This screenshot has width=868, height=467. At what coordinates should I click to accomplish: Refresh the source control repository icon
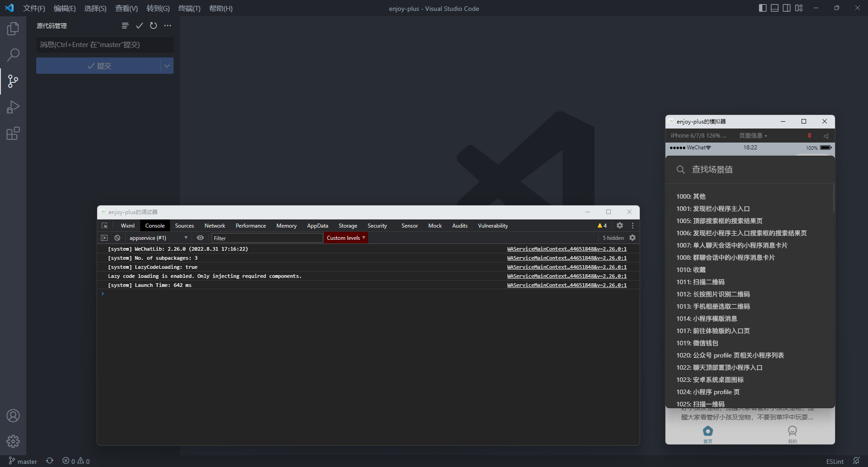point(153,26)
